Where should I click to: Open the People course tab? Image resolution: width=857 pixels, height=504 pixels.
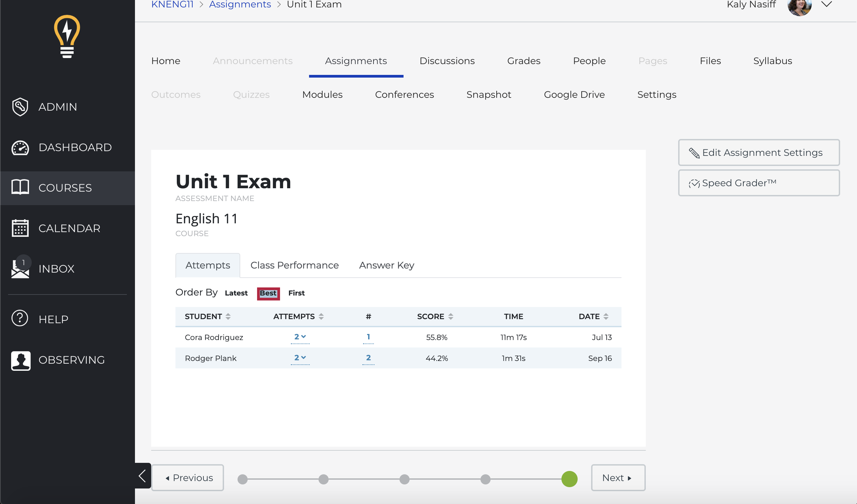tap(589, 61)
